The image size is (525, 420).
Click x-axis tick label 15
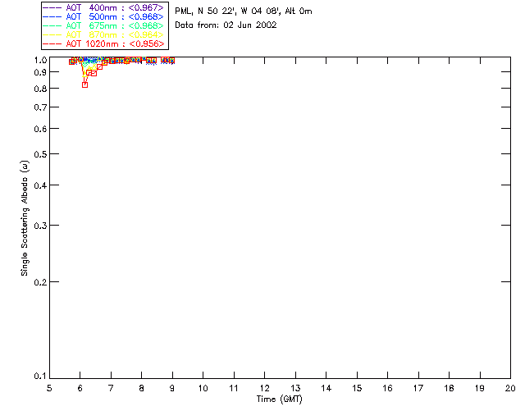357,388
